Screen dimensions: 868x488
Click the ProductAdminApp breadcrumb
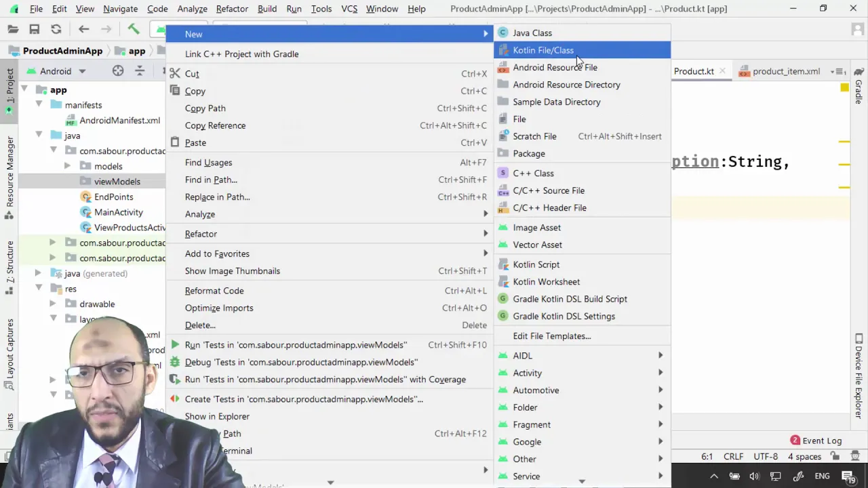coord(56,51)
